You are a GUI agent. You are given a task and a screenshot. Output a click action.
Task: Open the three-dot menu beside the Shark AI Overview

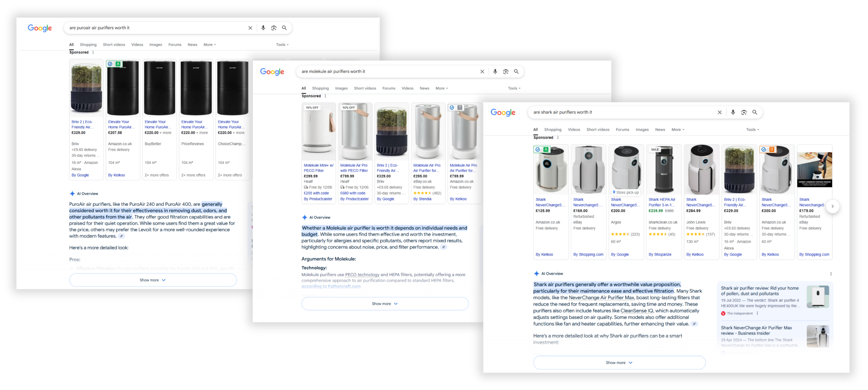pos(831,274)
